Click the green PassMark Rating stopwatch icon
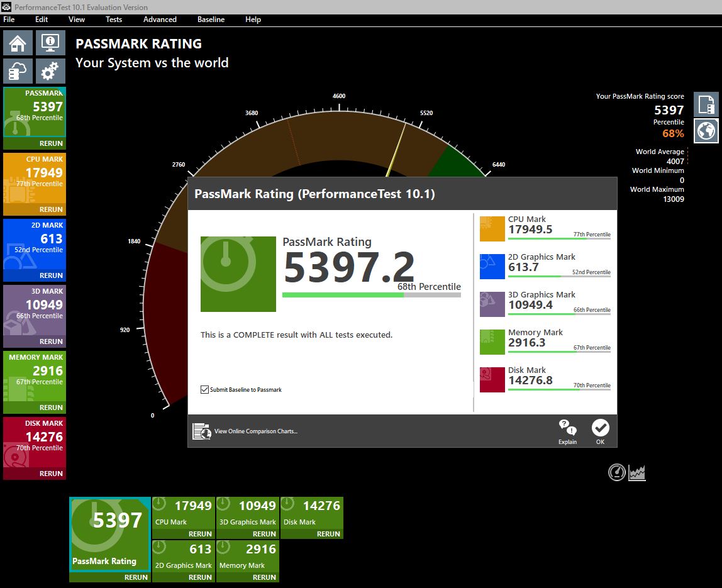The width and height of the screenshot is (722, 588). pos(238,274)
